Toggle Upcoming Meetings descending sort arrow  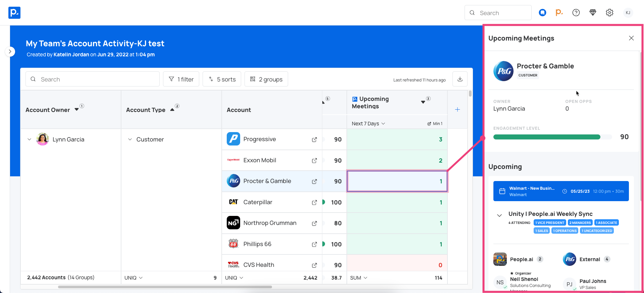click(x=423, y=102)
